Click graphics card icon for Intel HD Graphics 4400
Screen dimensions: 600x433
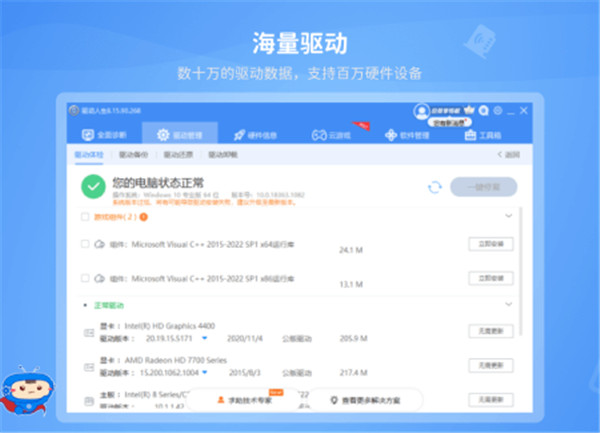tap(89, 333)
